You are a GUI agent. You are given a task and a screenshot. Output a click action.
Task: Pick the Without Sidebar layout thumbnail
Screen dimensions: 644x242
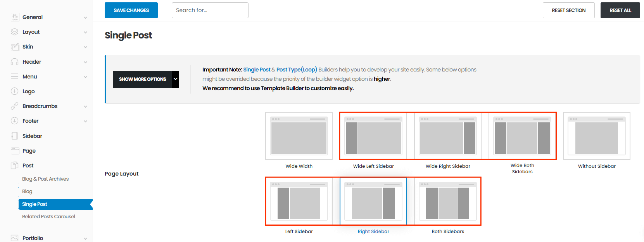pyautogui.click(x=597, y=136)
